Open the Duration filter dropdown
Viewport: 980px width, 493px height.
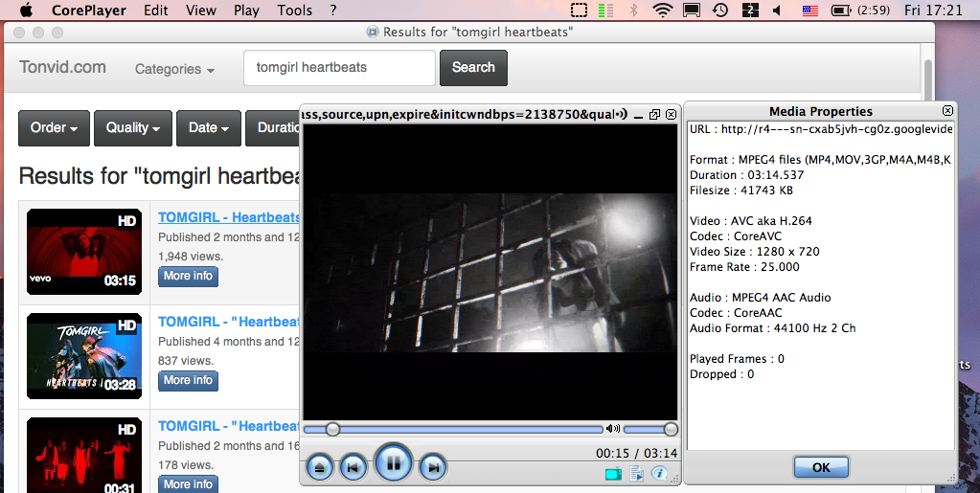pos(273,128)
